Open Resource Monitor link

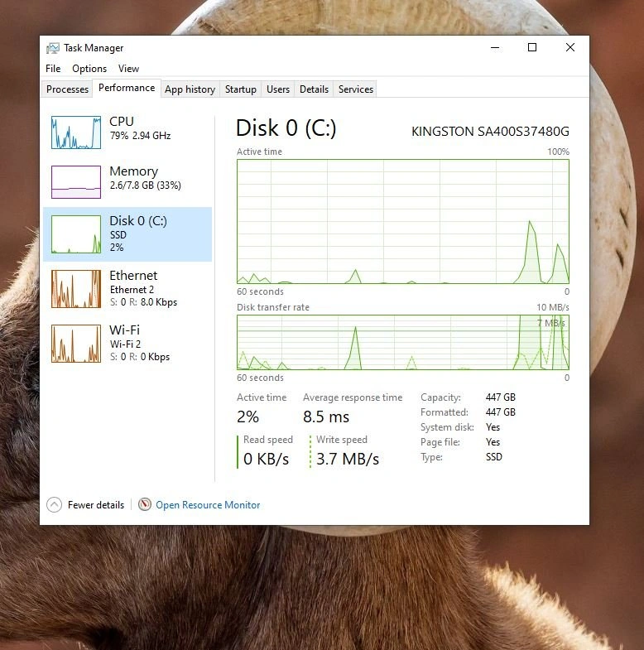click(x=208, y=505)
